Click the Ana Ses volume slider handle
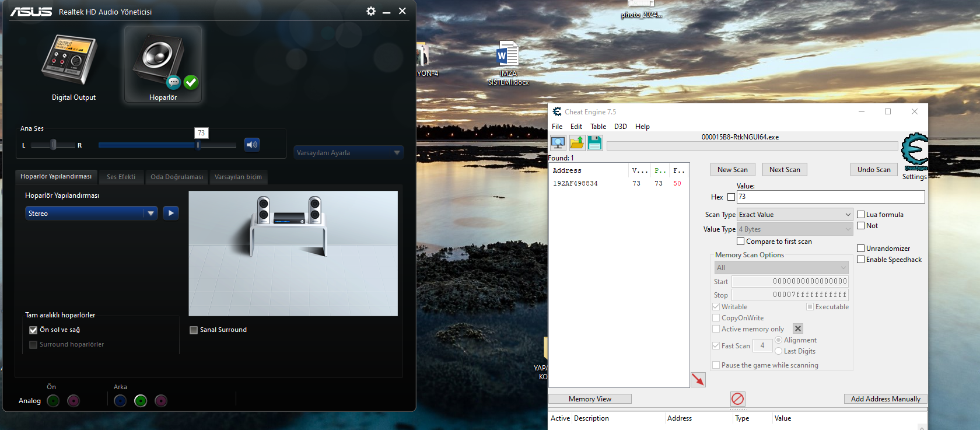The height and width of the screenshot is (430, 980). [198, 145]
